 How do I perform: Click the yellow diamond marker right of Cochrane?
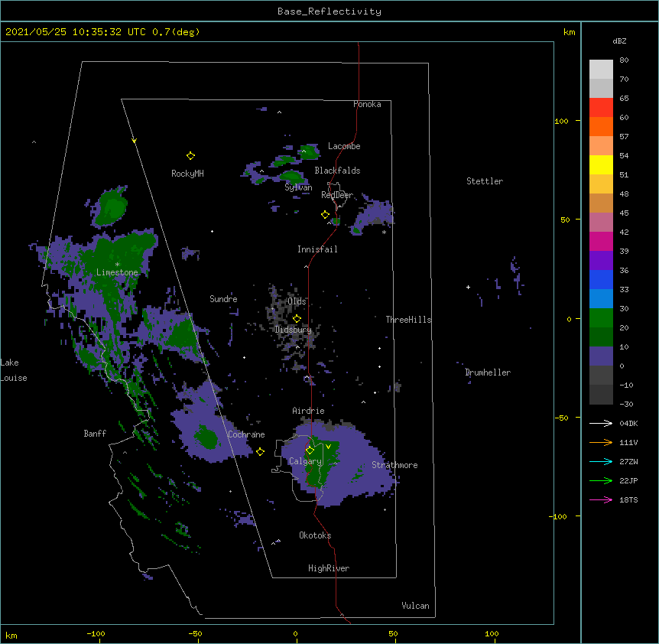[x=260, y=451]
